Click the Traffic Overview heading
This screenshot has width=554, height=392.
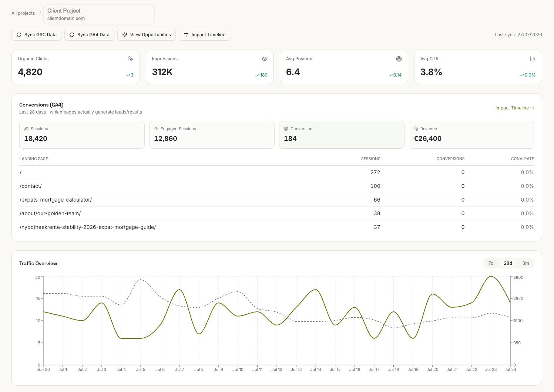coord(38,264)
